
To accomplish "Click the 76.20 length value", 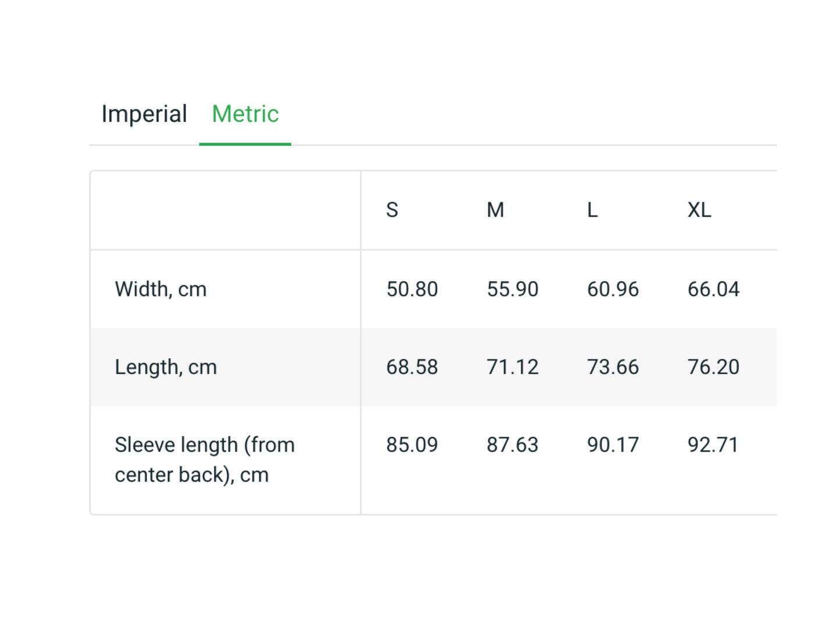I will click(x=713, y=367).
